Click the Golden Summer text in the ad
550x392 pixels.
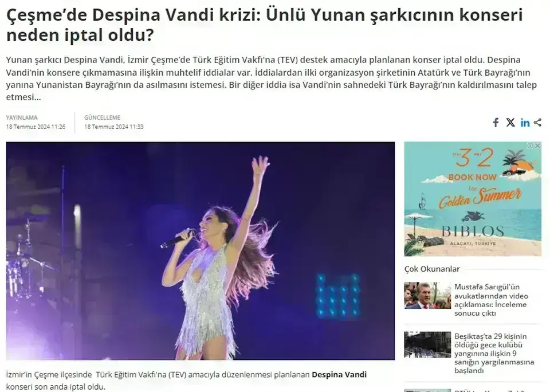point(480,198)
